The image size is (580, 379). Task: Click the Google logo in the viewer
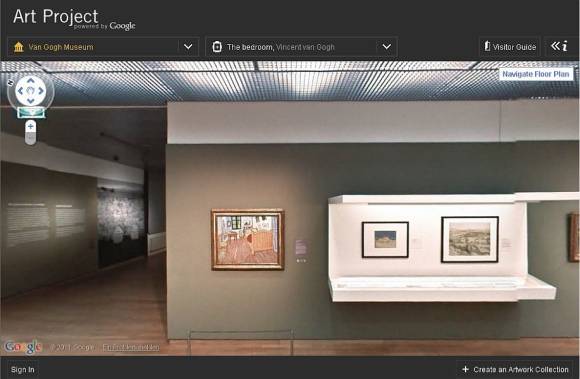[23, 346]
